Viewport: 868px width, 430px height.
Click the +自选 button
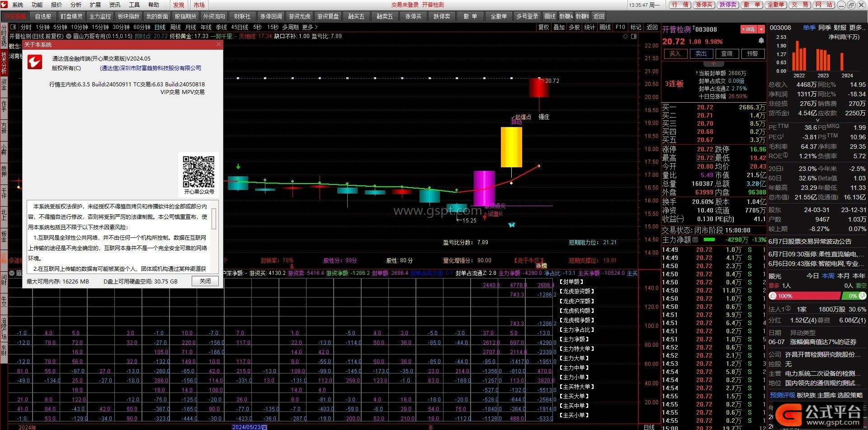point(749,29)
